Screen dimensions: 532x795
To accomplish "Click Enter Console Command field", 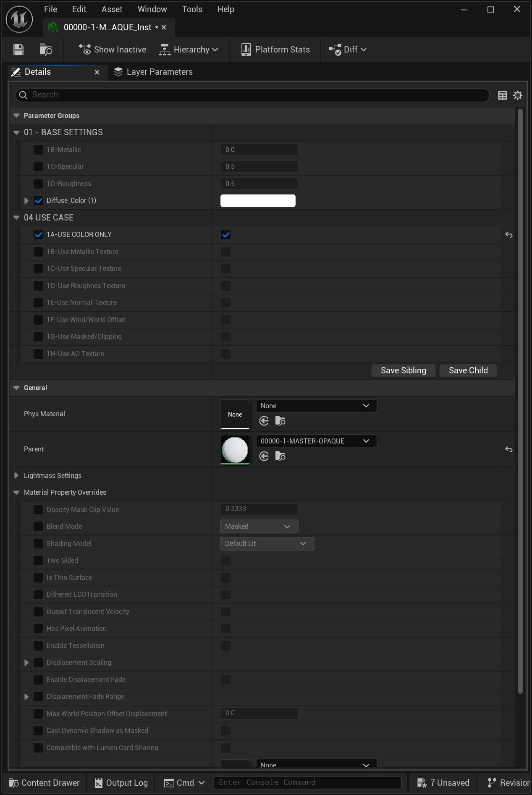I will pos(307,783).
